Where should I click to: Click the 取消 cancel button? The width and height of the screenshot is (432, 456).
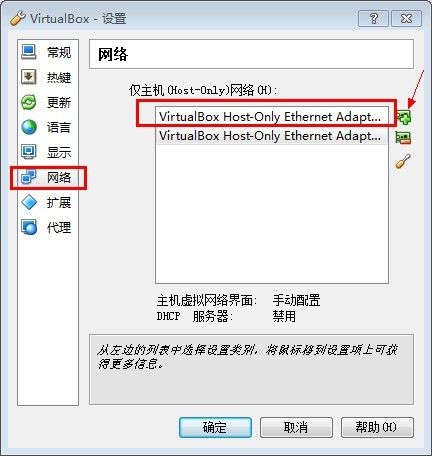click(296, 427)
